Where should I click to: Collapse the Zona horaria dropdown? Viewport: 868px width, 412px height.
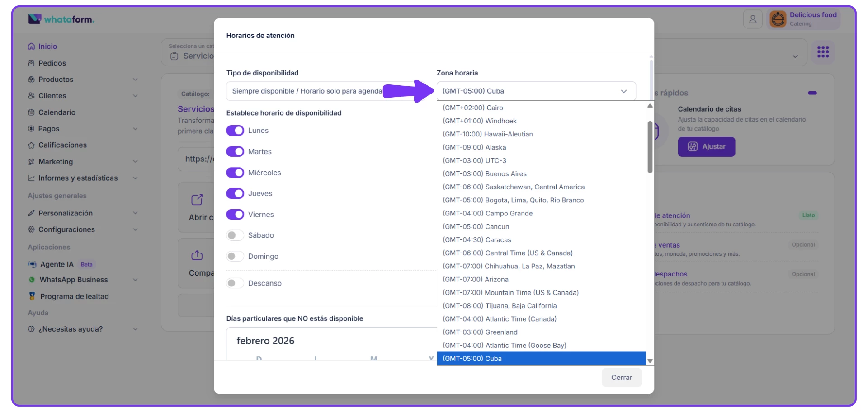(x=624, y=91)
